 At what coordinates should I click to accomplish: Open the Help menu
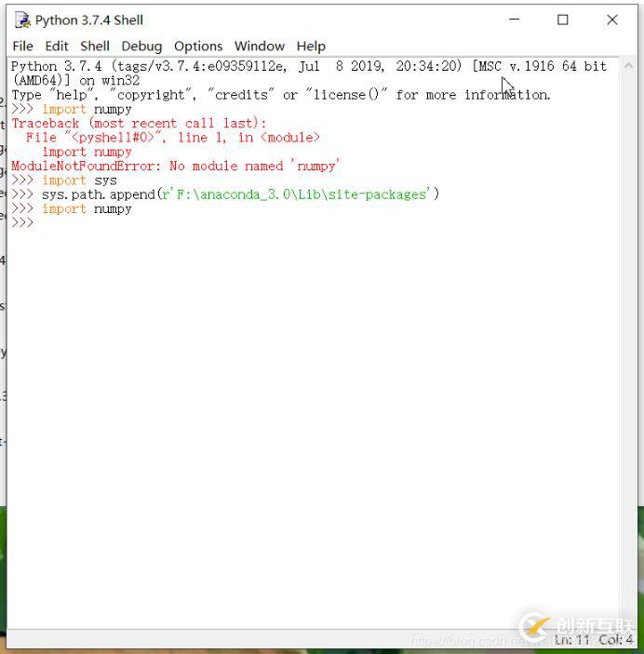(x=311, y=46)
